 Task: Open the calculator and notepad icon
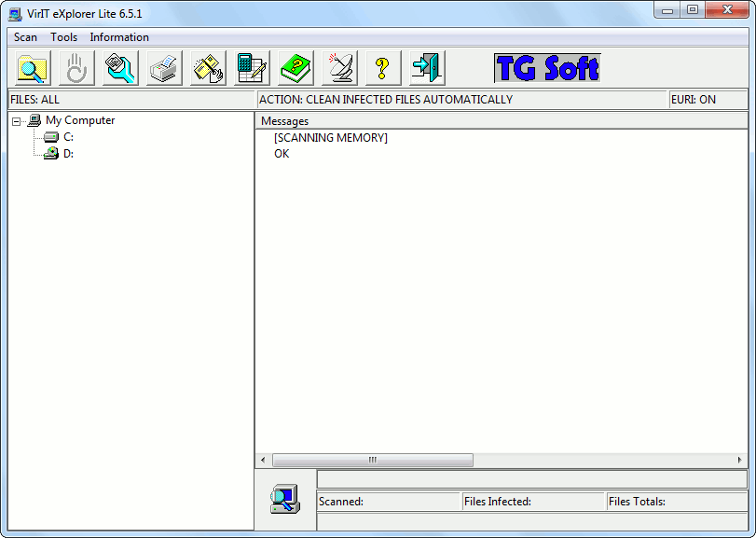tap(252, 68)
